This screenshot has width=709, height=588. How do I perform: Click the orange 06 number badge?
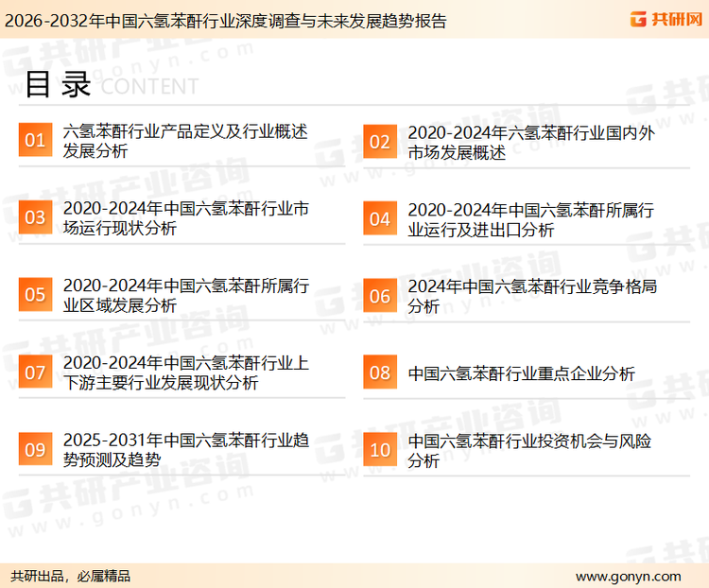[380, 296]
